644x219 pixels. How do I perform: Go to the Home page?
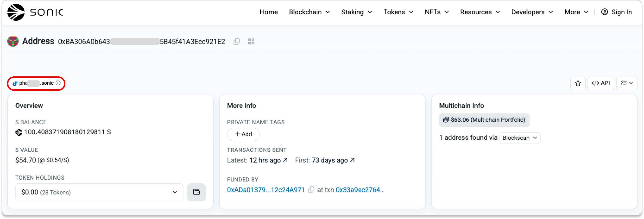pos(268,12)
